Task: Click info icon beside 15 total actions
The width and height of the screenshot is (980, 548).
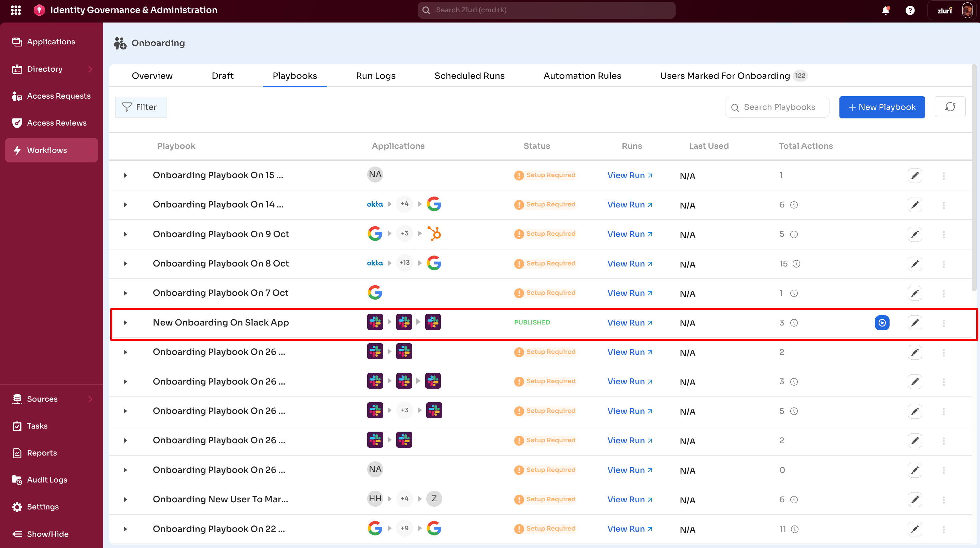Action: point(796,264)
